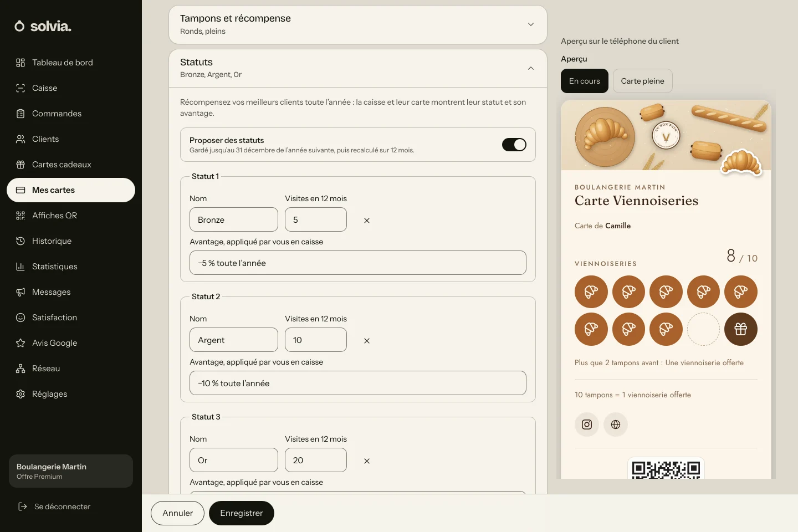The height and width of the screenshot is (532, 798).
Task: Open Statistiques bar chart icon
Action: (21, 267)
